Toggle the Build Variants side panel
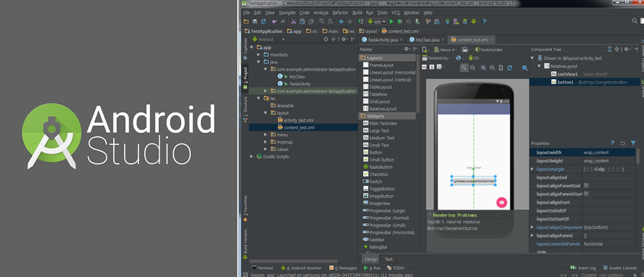This screenshot has width=644, height=277. (x=245, y=244)
